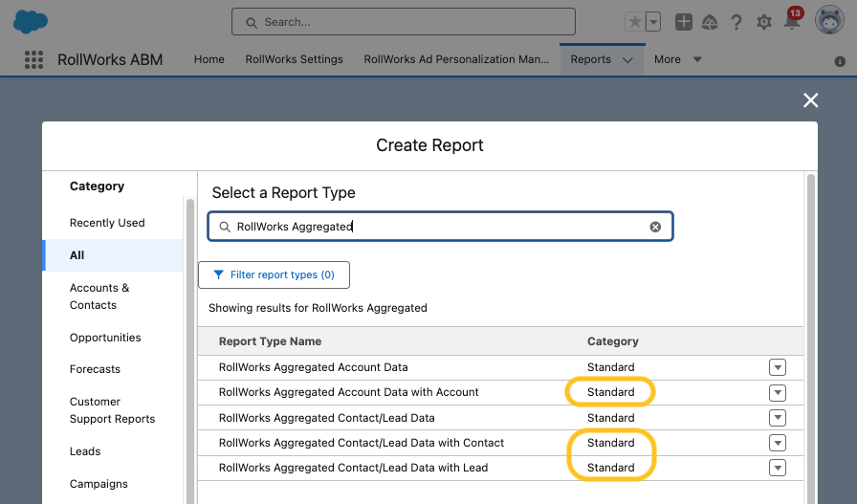Switch to the RollWorks Settings tab
857x504 pixels.
pyautogui.click(x=294, y=59)
